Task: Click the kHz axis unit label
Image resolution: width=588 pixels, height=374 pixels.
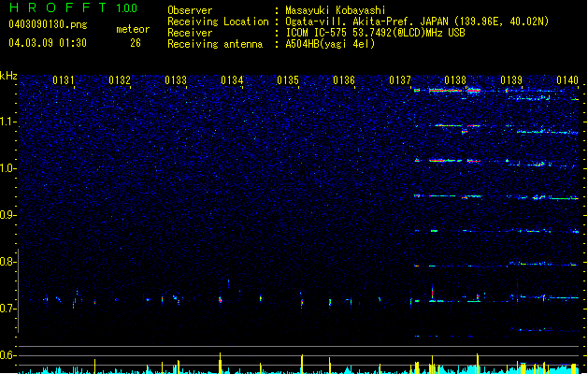Action: [x=8, y=76]
